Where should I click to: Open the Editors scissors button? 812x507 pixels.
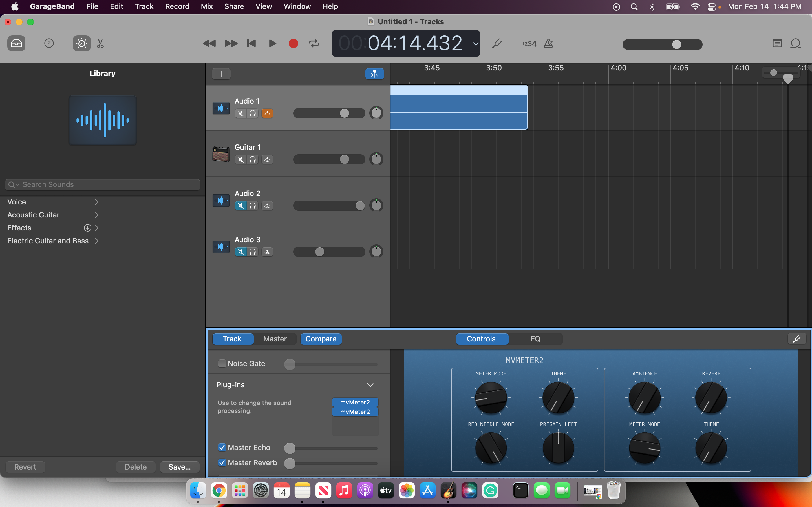[100, 43]
